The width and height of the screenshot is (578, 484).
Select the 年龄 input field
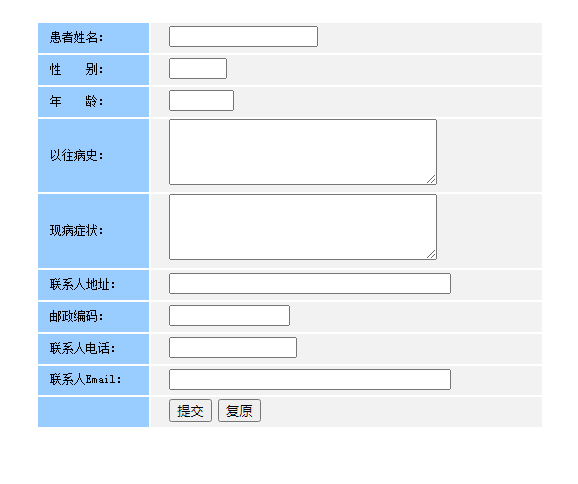[201, 100]
